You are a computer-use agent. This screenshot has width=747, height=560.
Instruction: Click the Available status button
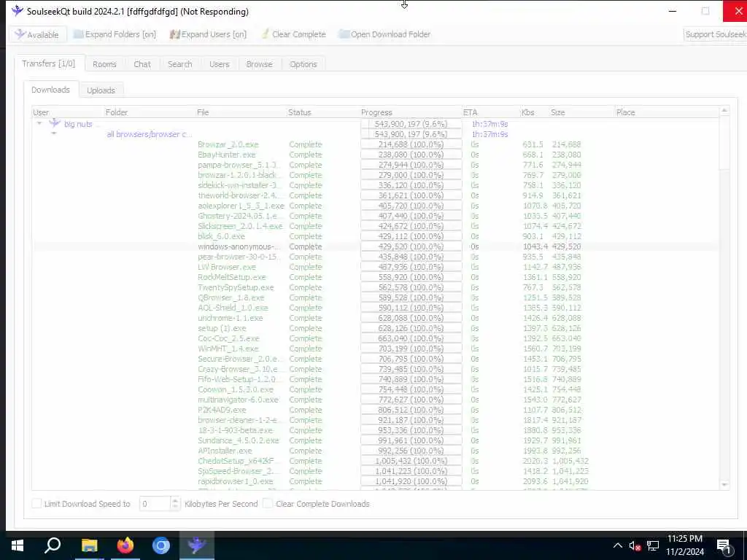37,34
